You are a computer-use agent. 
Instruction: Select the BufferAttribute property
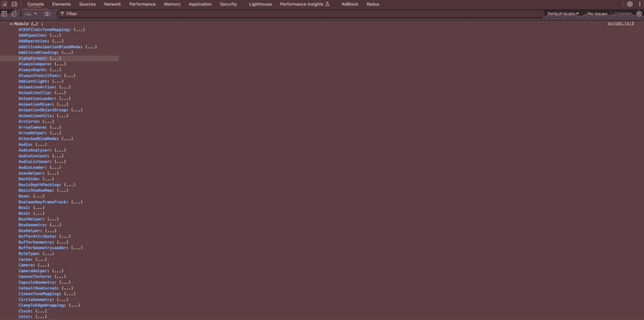point(44,236)
